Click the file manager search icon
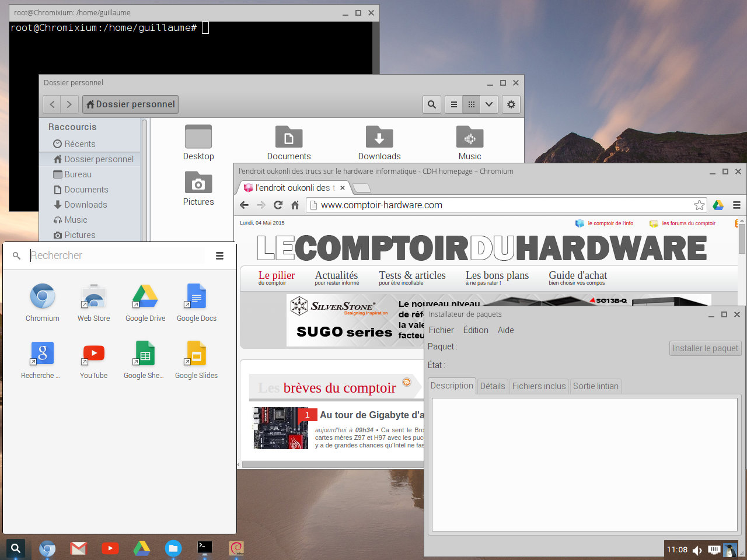747x560 pixels. [x=431, y=104]
